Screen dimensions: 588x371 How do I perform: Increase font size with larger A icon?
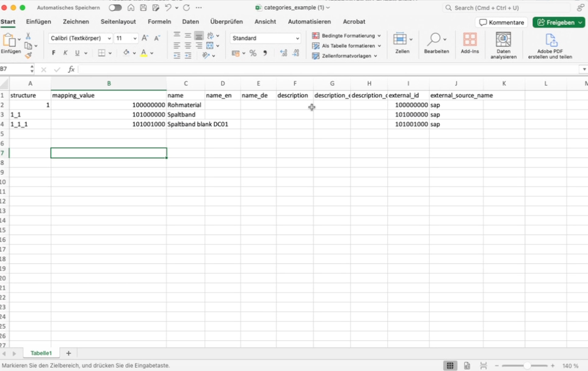point(145,38)
